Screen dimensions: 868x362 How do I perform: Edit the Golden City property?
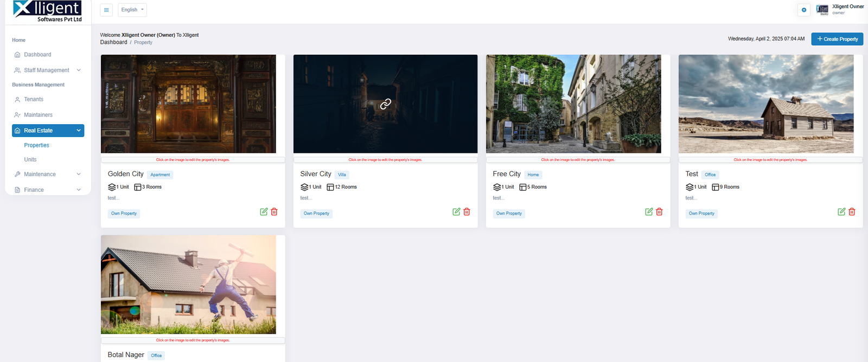(264, 212)
